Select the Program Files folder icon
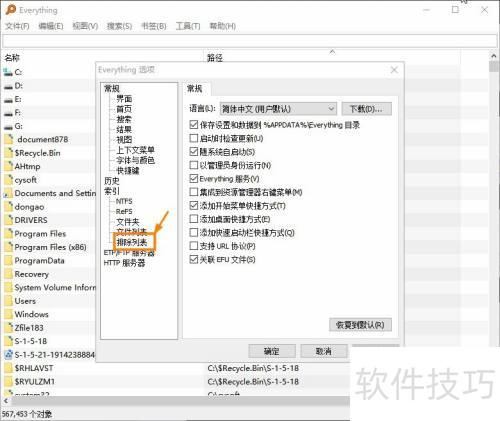This screenshot has height=421, width=500. (9, 234)
